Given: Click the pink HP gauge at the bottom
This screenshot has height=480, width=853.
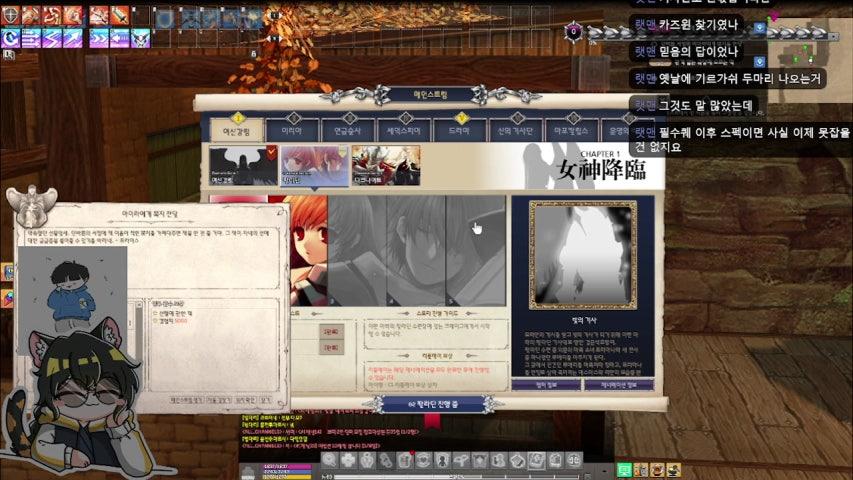Looking at the screenshot, I should (286, 466).
